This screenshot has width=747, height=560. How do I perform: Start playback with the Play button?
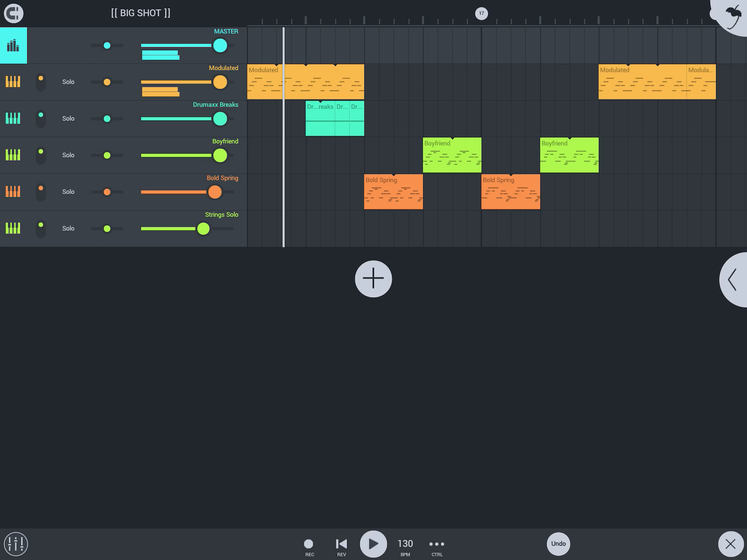pos(373,544)
